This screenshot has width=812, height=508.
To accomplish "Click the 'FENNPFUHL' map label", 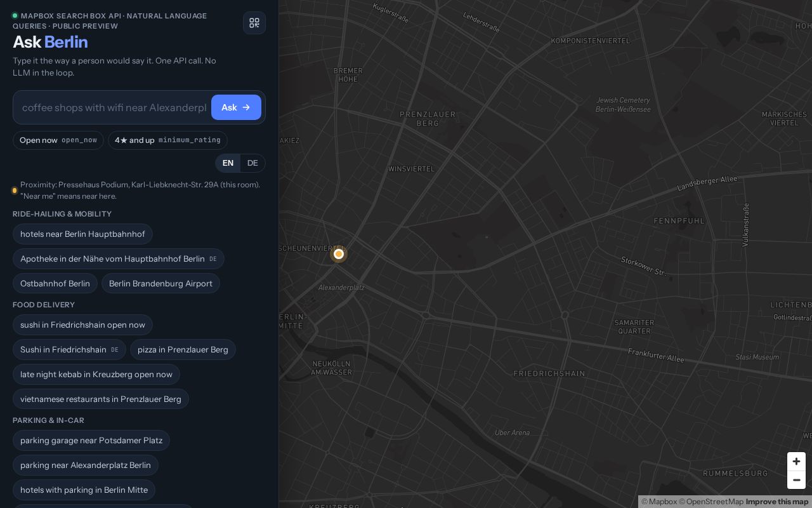I will point(679,221).
